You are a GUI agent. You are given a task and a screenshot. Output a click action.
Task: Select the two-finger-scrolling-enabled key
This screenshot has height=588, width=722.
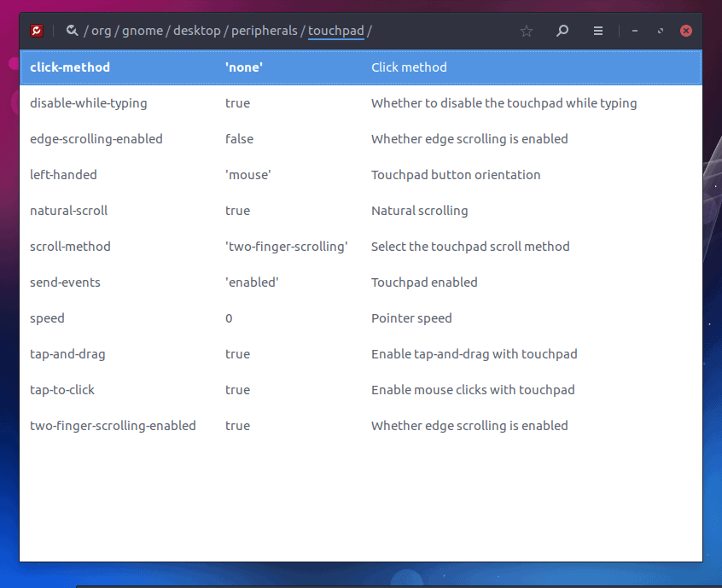113,426
